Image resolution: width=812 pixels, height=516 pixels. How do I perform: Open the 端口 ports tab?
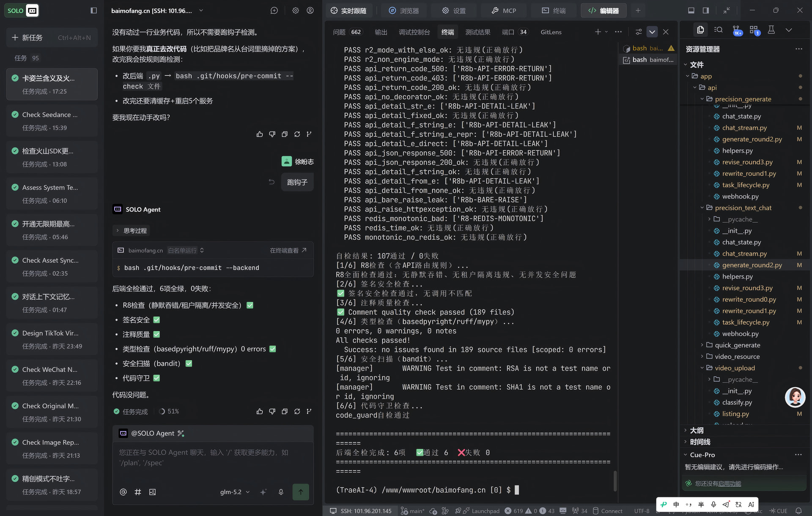pos(515,32)
